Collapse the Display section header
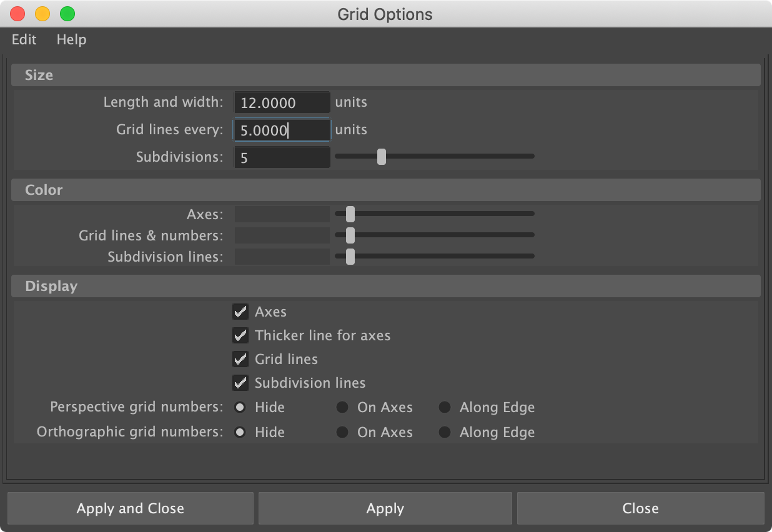Viewport: 772px width, 532px height. tap(385, 287)
